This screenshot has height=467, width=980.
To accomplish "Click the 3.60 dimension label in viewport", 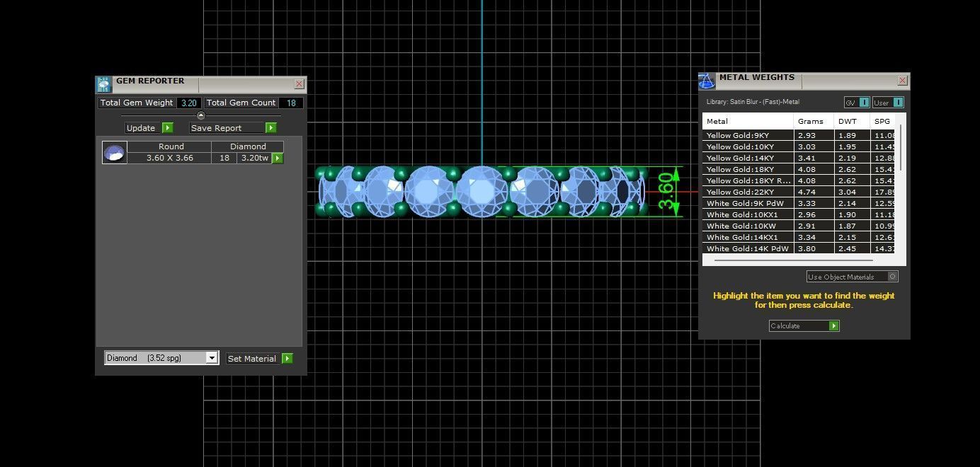I will point(666,192).
